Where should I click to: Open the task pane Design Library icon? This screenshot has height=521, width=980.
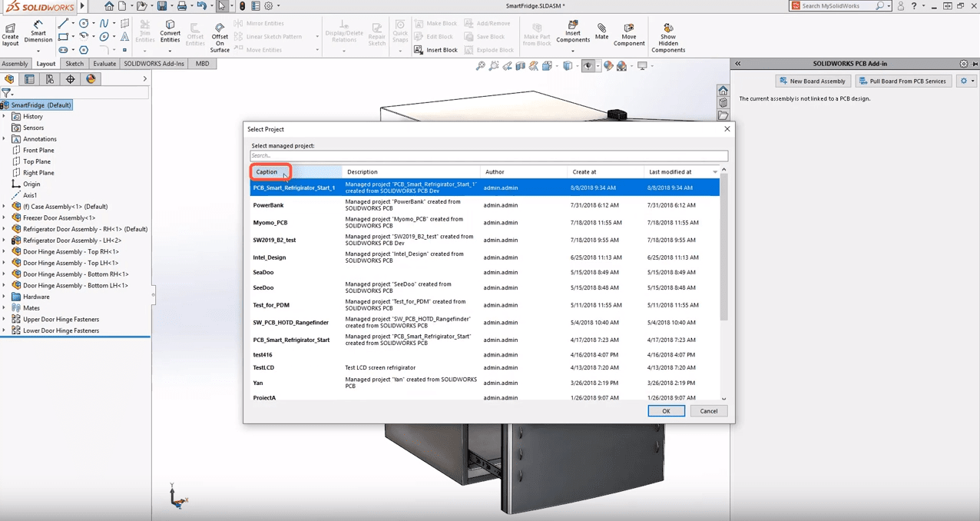723,102
